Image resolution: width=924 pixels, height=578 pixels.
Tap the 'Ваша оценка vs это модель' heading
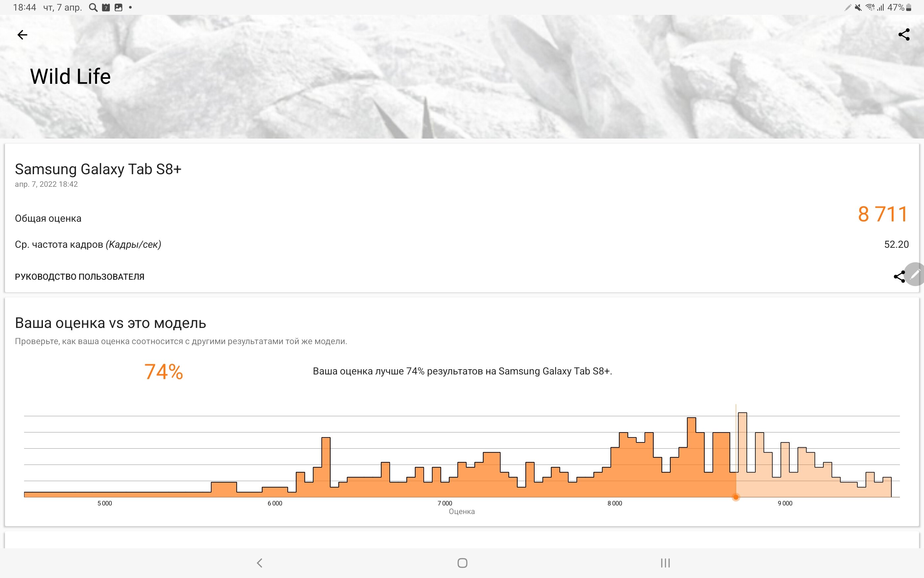(x=111, y=323)
